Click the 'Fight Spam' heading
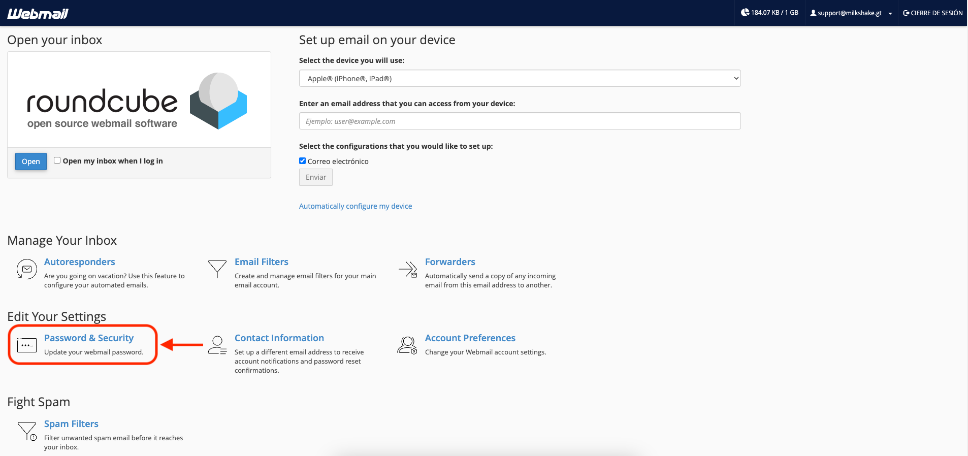Viewport: 968px width, 456px height. click(x=39, y=402)
